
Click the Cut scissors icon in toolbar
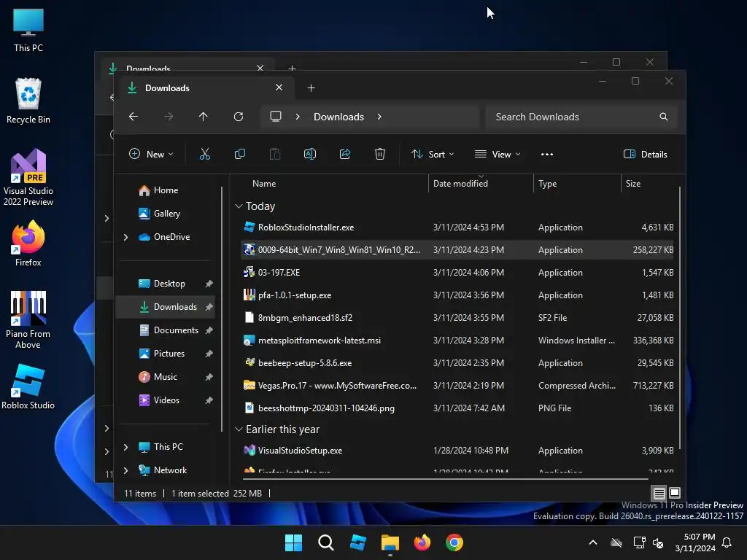pyautogui.click(x=204, y=154)
